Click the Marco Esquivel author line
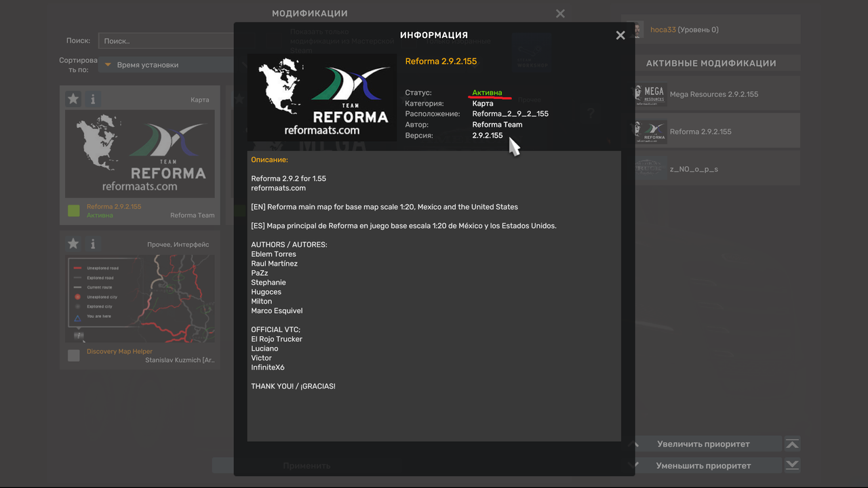 click(277, 310)
